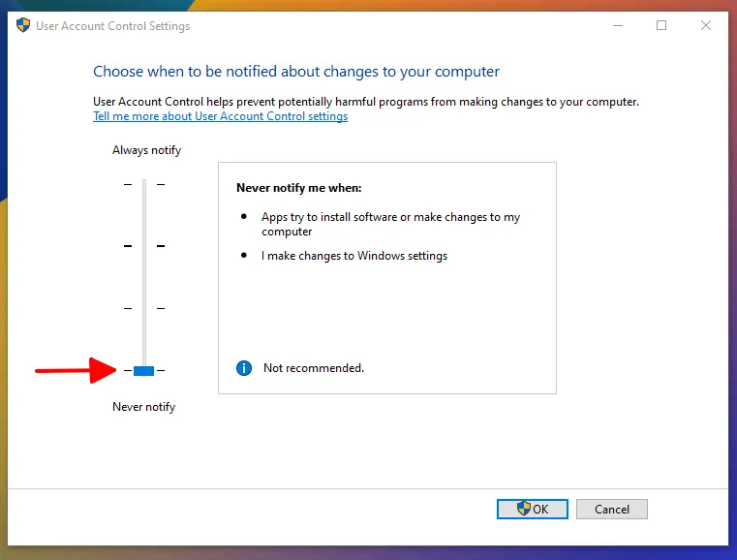Image resolution: width=737 pixels, height=560 pixels.
Task: Click the blue info icon beside Not recommended
Action: pyautogui.click(x=244, y=368)
